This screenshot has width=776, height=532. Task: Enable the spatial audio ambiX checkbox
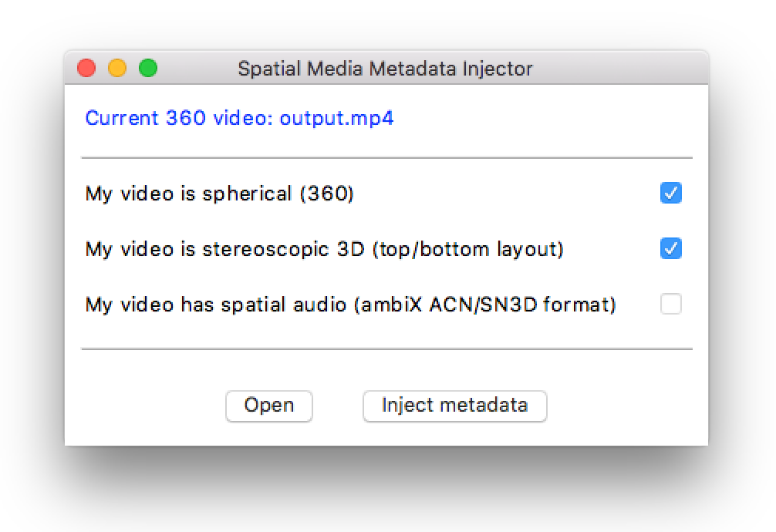(x=670, y=304)
